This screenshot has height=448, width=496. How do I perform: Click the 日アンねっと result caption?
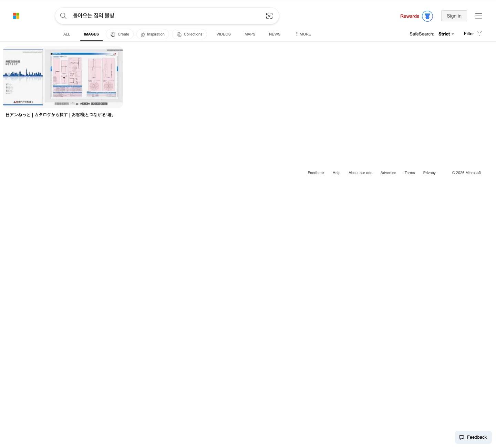click(x=60, y=115)
